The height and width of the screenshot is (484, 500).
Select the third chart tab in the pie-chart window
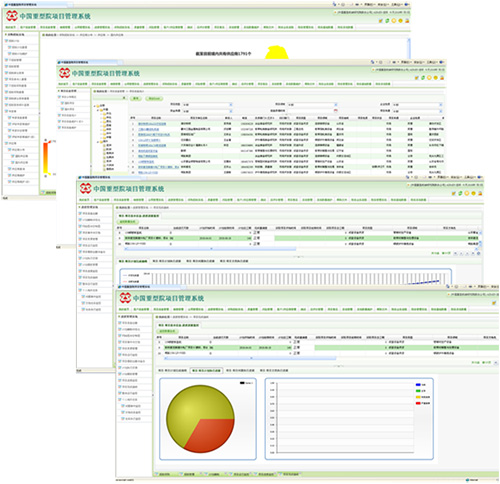coord(240,370)
